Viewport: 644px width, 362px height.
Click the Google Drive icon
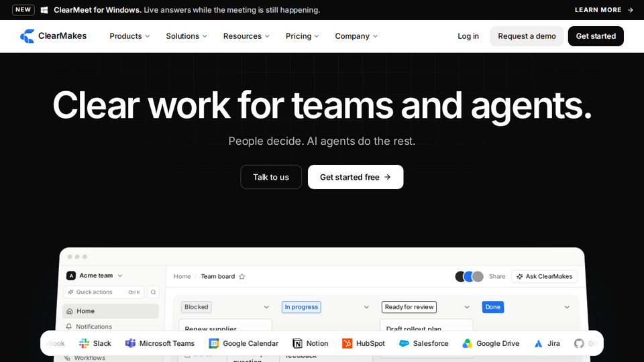(x=468, y=343)
